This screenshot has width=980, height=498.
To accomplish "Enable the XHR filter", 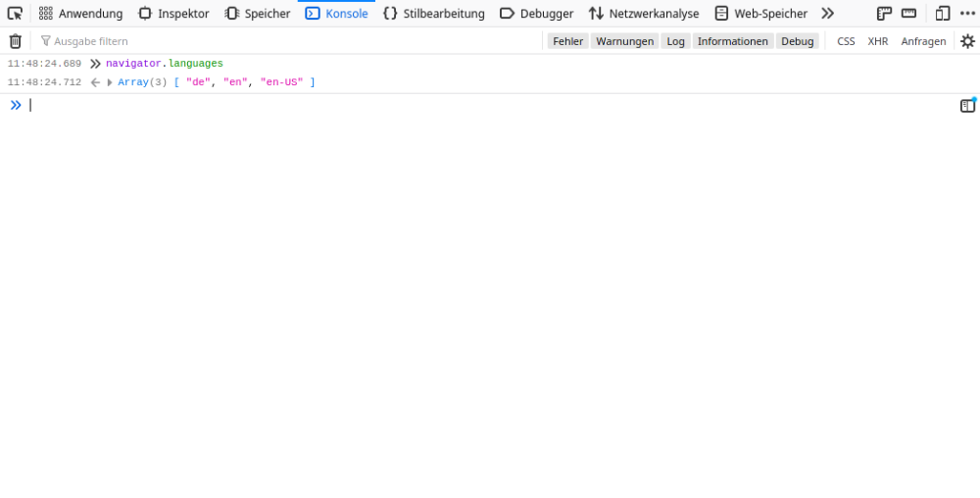I will click(x=877, y=41).
